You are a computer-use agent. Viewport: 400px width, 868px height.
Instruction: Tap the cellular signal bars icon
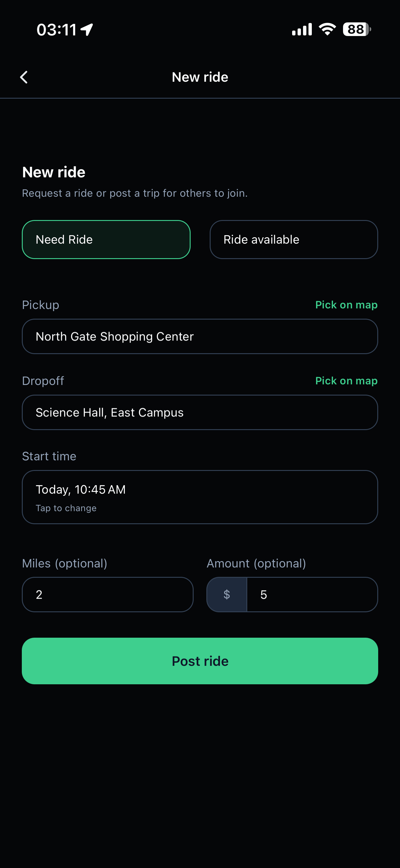tap(302, 29)
